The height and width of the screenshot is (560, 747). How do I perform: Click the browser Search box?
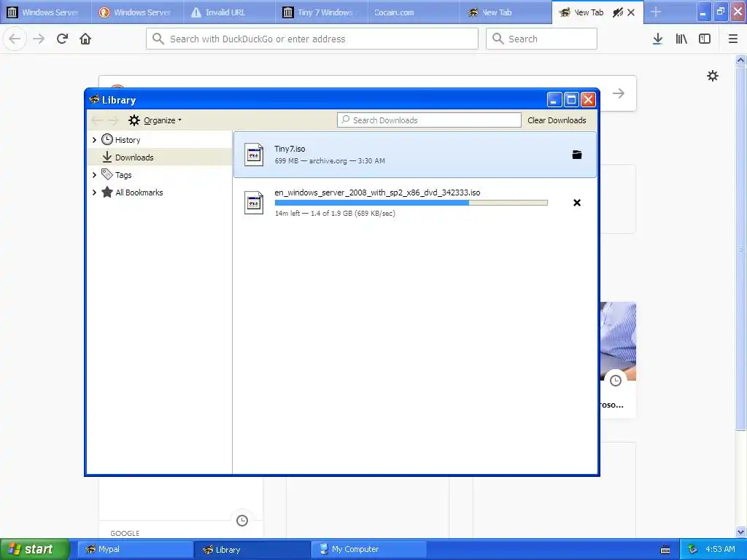[541, 39]
